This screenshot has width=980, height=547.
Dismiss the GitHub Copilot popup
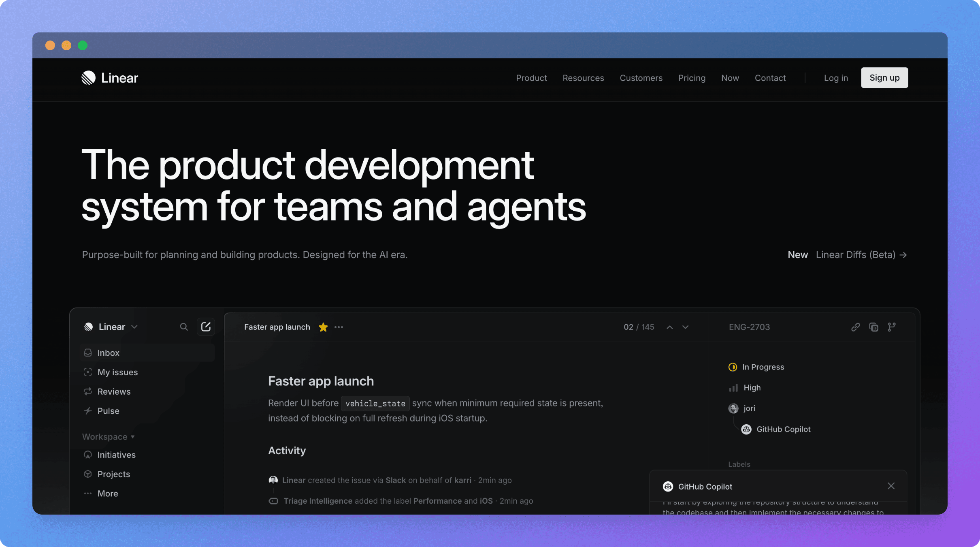point(891,486)
